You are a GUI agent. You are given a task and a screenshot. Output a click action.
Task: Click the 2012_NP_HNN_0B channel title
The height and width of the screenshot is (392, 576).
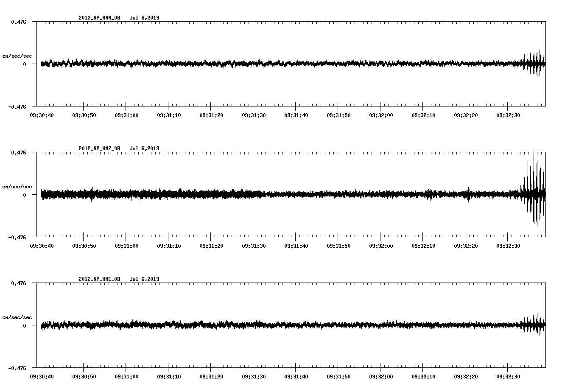(99, 18)
